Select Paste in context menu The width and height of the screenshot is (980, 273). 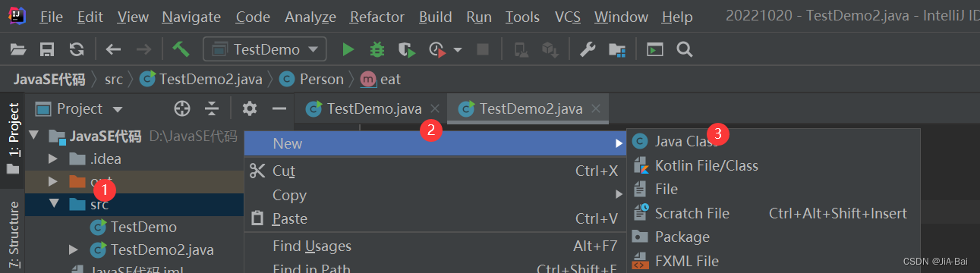click(435, 219)
